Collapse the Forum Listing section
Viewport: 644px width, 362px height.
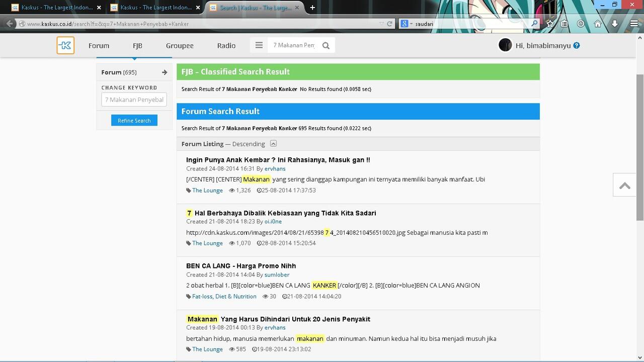coord(273,143)
